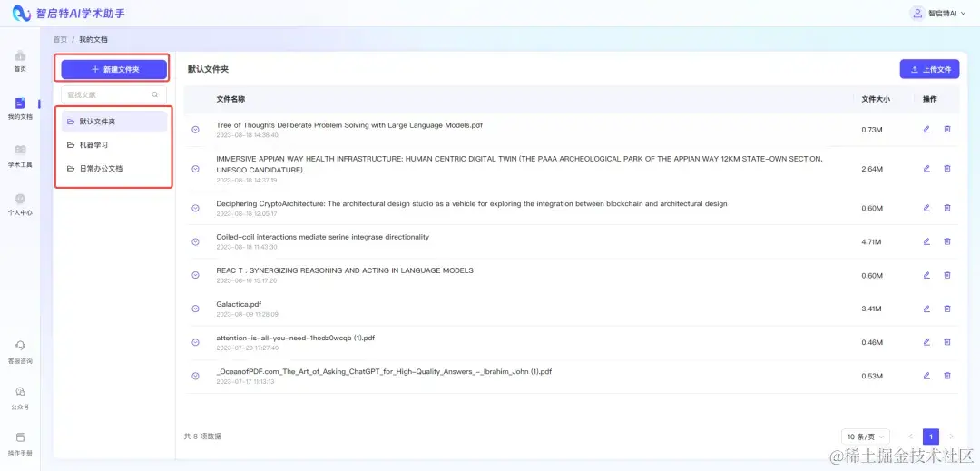Click the next page arrow

tap(951, 437)
